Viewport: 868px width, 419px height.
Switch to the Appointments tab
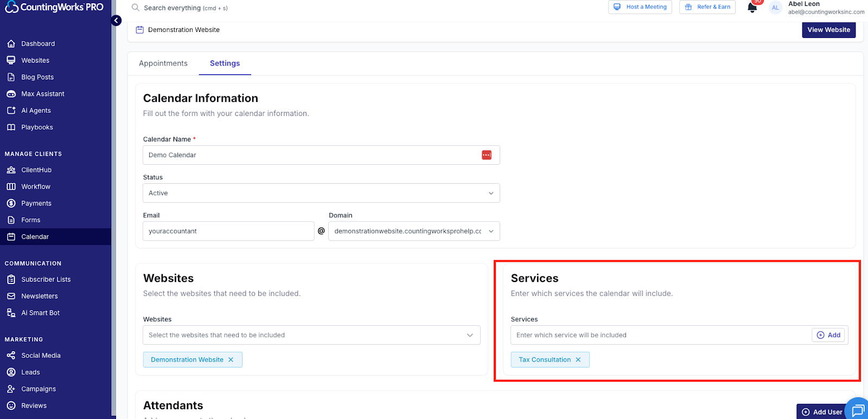point(163,63)
